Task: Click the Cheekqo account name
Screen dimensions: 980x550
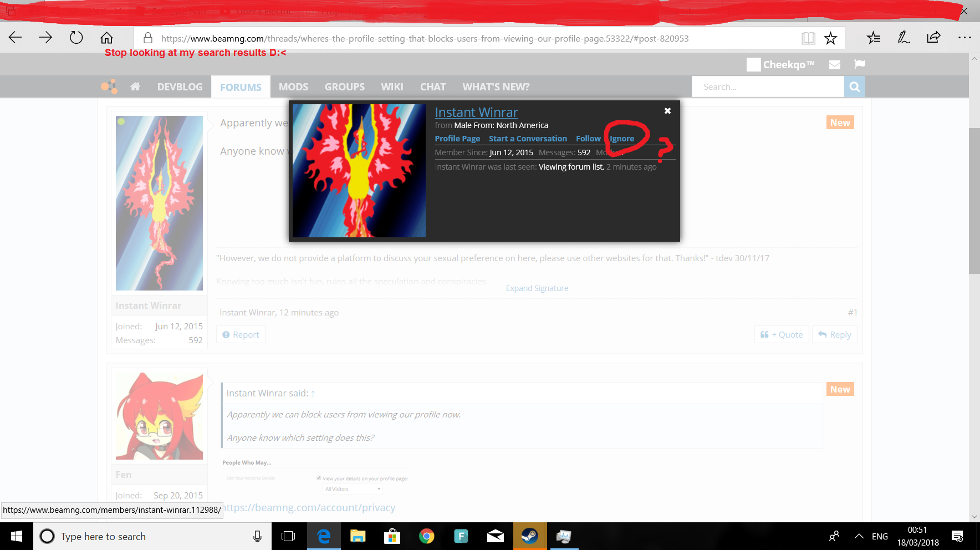Action: [788, 64]
